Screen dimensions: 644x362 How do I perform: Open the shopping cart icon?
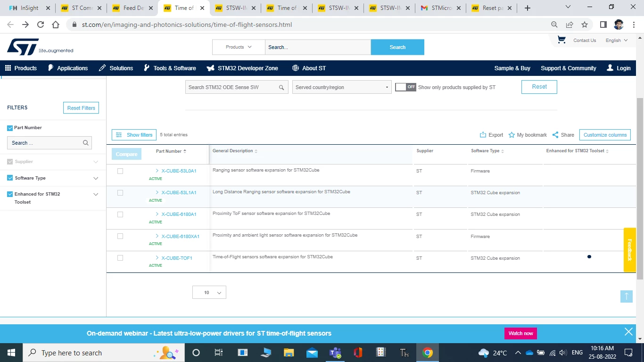tap(561, 40)
